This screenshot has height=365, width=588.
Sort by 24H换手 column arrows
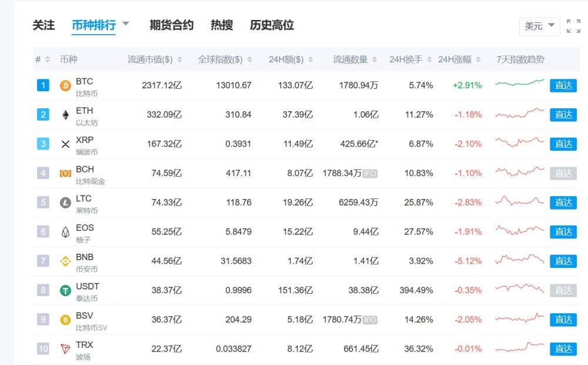click(429, 59)
